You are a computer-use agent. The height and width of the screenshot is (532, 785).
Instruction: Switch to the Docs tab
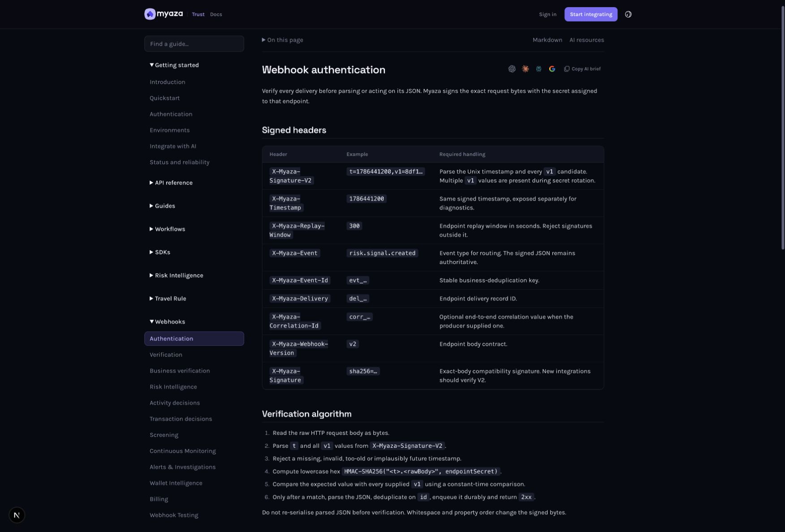(216, 14)
